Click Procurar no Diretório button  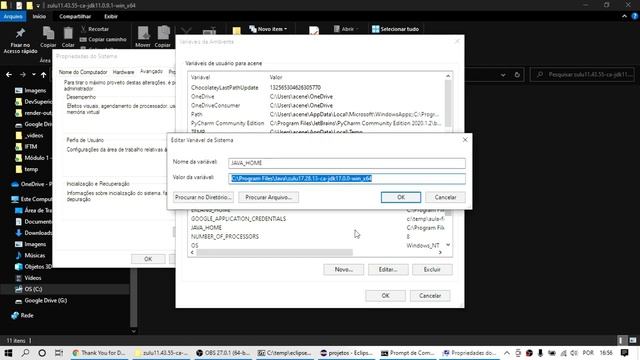pos(203,197)
